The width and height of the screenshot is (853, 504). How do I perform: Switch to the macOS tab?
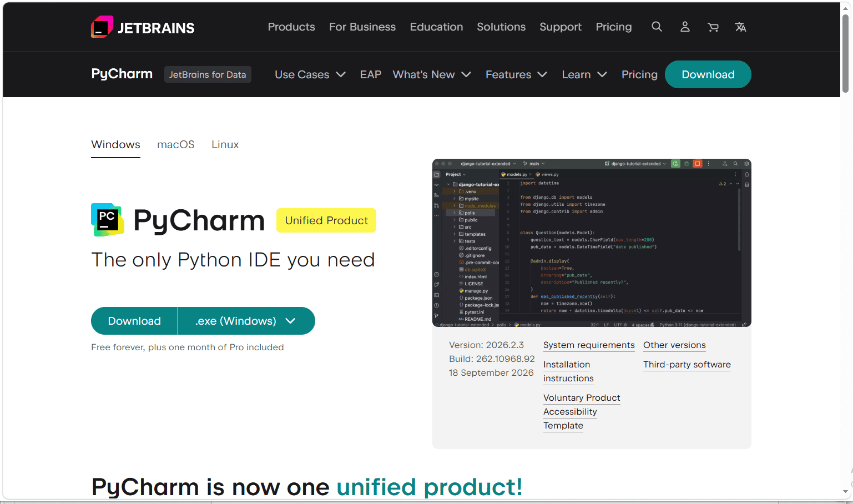coord(176,144)
